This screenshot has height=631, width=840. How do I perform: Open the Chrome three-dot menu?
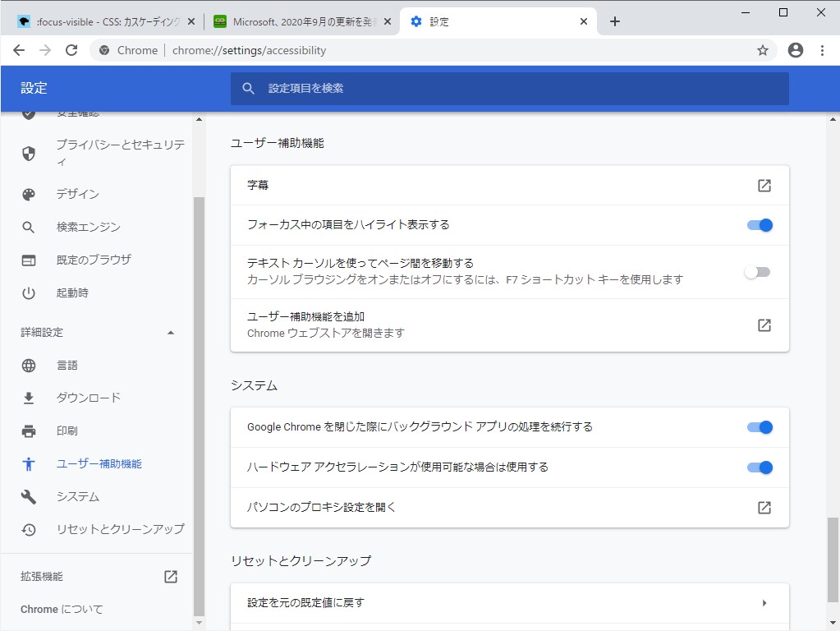click(824, 50)
